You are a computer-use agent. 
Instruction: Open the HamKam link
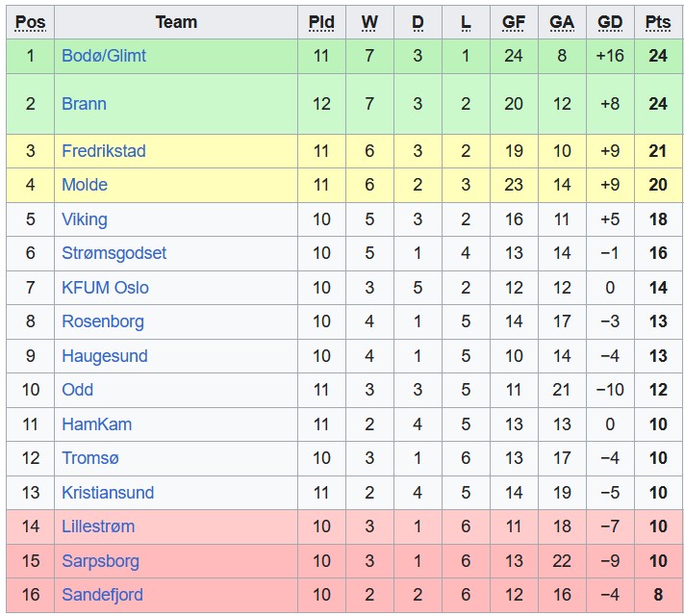(96, 424)
